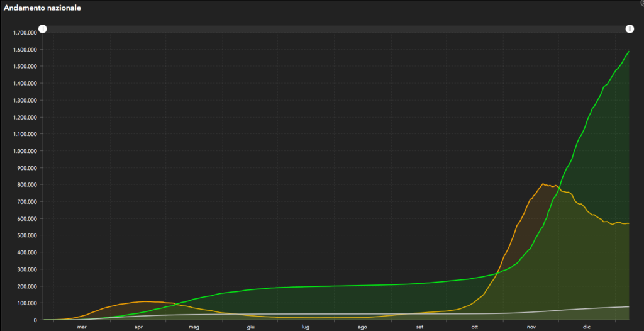Select the 'giu' month axis label
The width and height of the screenshot is (644, 331).
coord(250,327)
